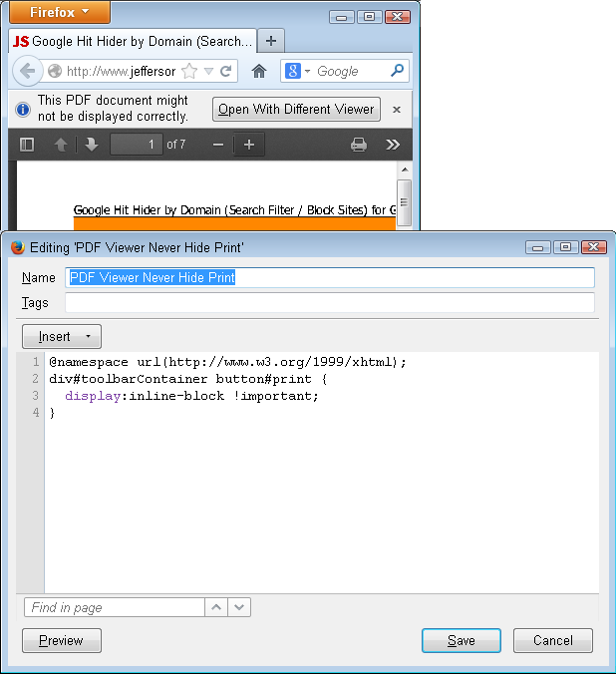The height and width of the screenshot is (674, 616).
Task: Open PDF viewer secondary tools chevron
Action: (393, 145)
